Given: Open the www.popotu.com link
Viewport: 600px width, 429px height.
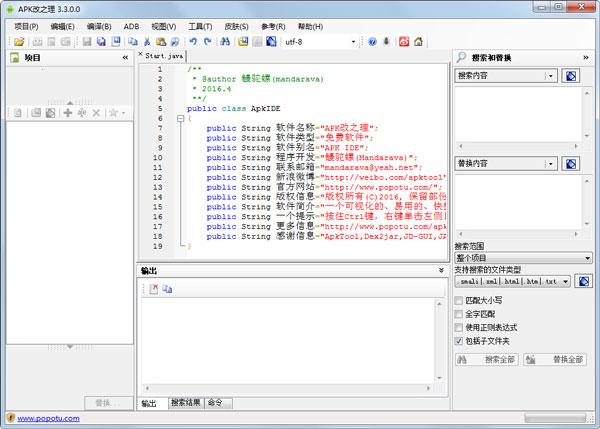Looking at the screenshot, I should pyautogui.click(x=48, y=418).
